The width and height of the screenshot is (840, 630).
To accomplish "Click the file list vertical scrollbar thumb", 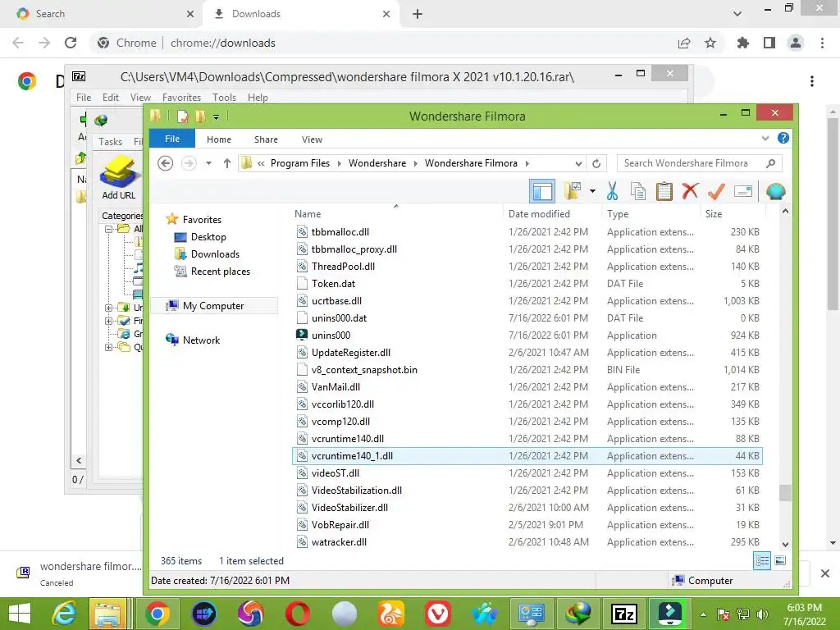I will (785, 492).
